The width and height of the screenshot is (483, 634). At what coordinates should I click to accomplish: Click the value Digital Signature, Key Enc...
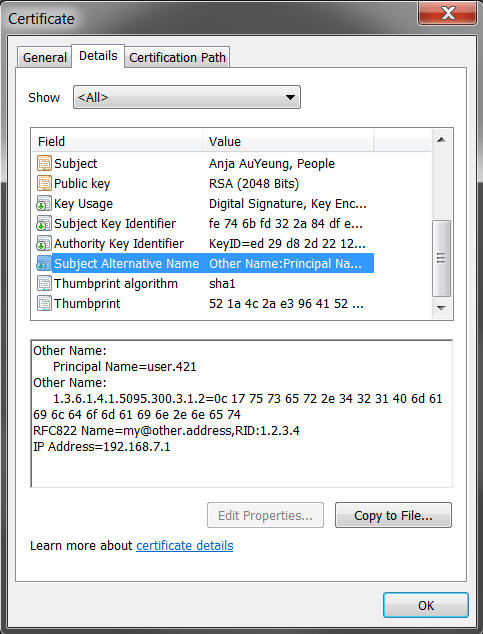pyautogui.click(x=287, y=204)
